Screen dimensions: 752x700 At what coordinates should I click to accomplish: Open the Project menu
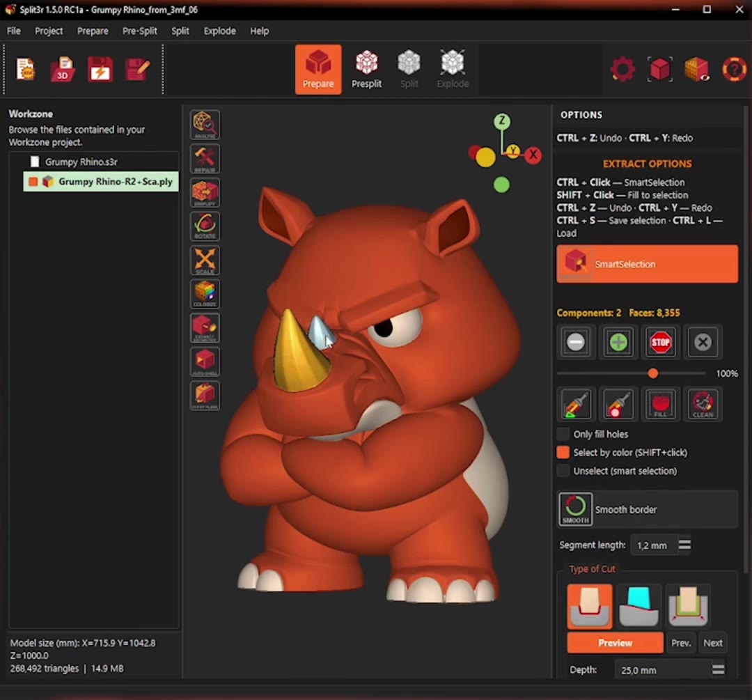(x=49, y=31)
